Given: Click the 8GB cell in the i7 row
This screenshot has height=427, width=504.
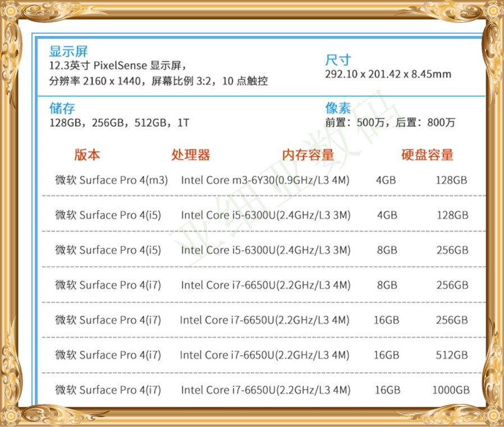Looking at the screenshot, I should [387, 285].
